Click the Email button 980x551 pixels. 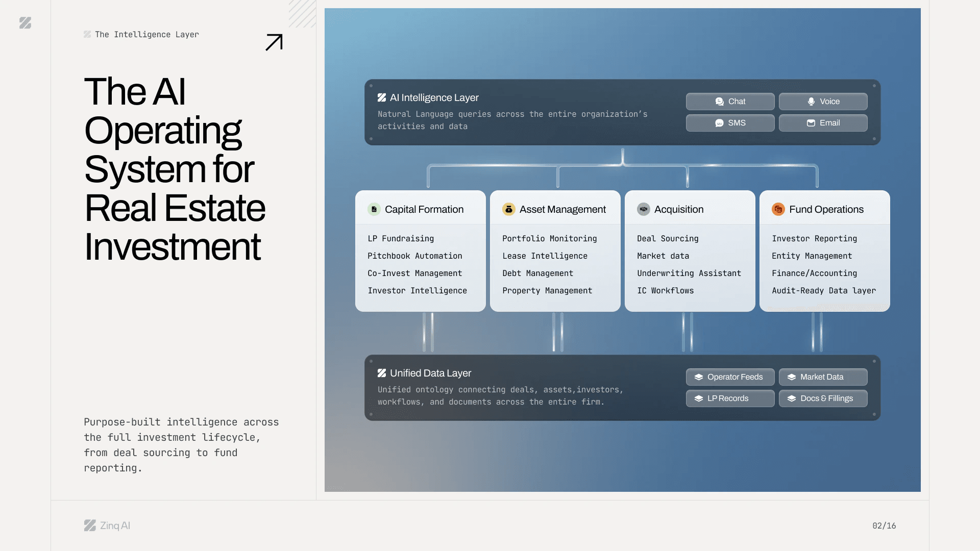[823, 123]
